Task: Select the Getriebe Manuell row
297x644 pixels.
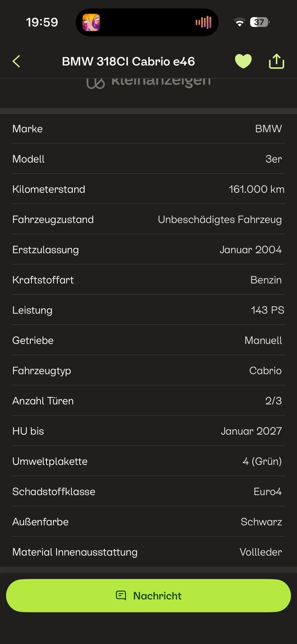Action: [x=148, y=340]
